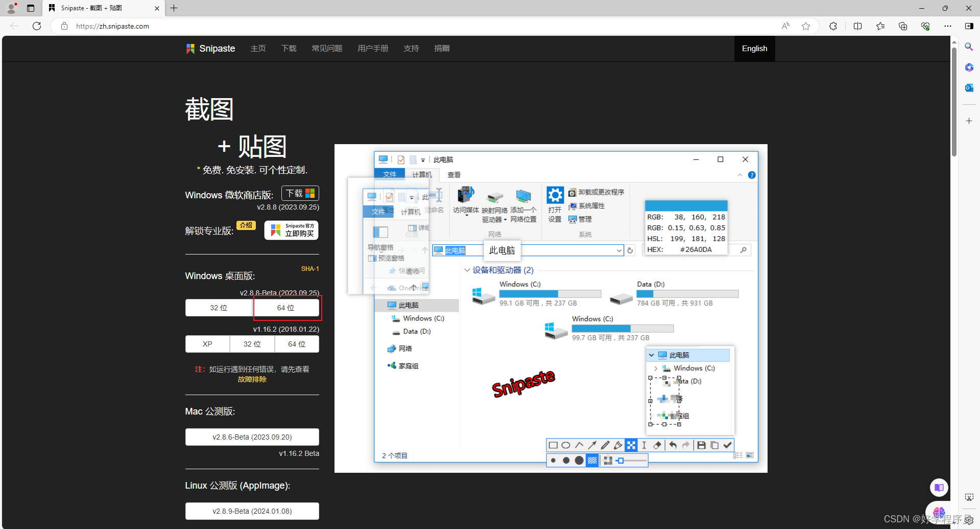
Task: Open the 下载 navigation item
Action: [x=289, y=49]
